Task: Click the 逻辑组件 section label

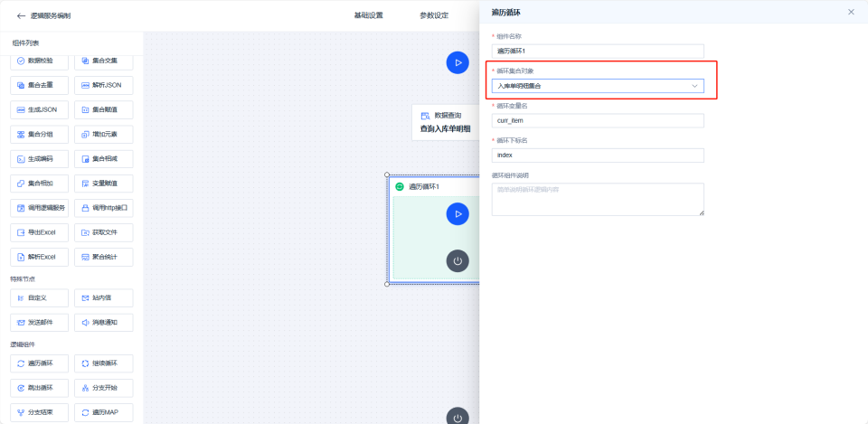Action: (23, 344)
